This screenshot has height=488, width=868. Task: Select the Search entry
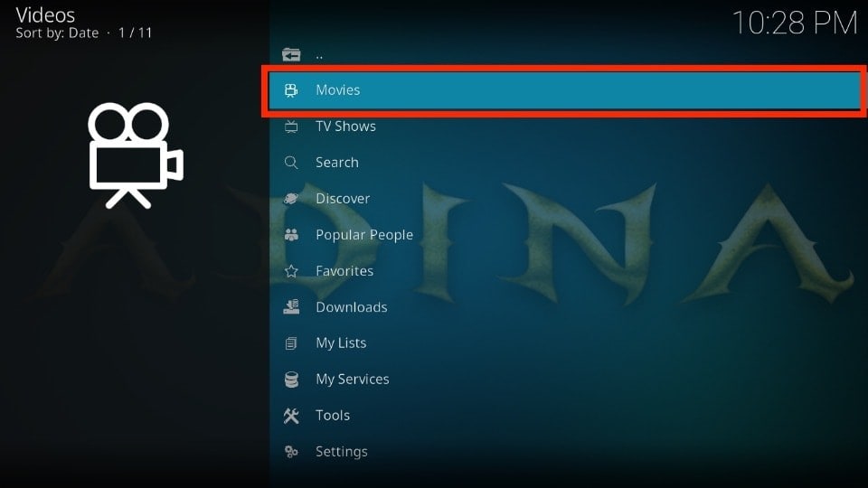click(x=564, y=163)
